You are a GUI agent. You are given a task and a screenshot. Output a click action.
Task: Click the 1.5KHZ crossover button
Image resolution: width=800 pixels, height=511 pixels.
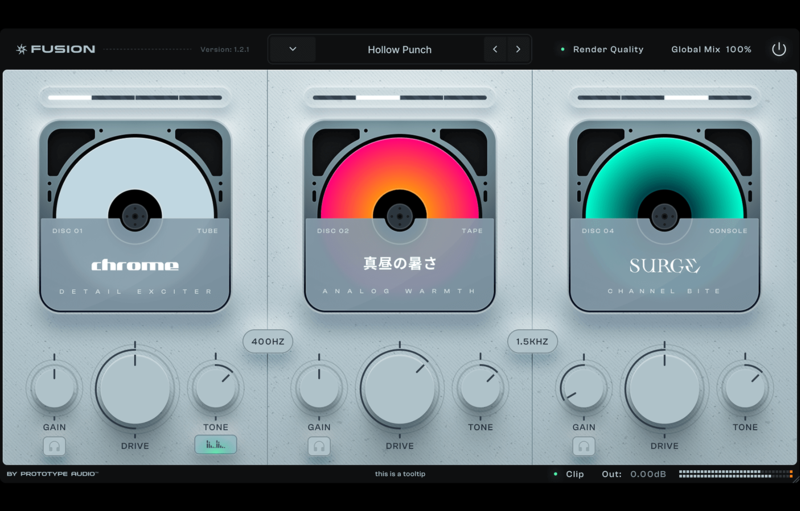click(532, 341)
